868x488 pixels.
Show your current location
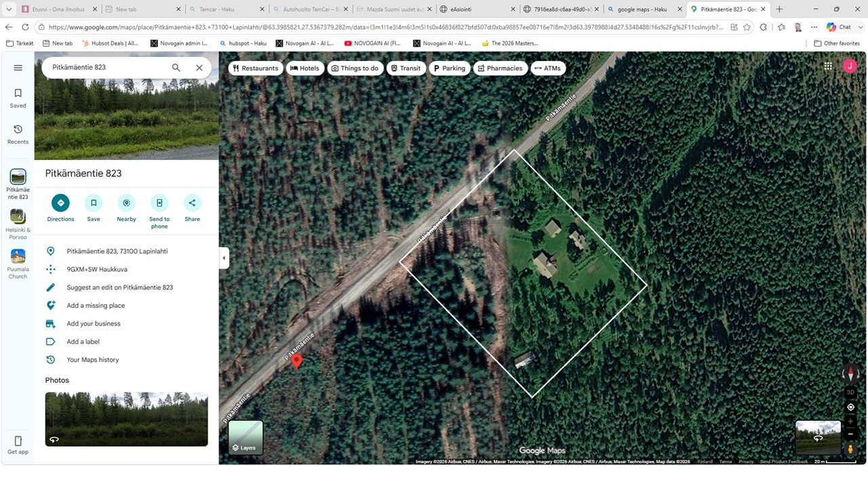tap(850, 407)
